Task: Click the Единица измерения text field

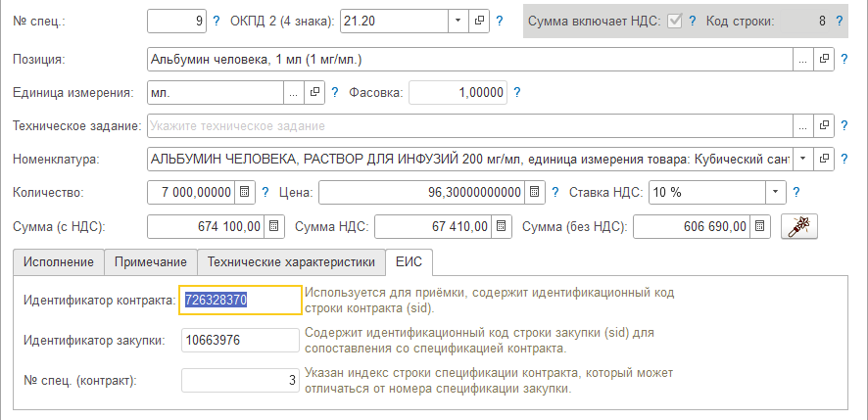Action: [216, 92]
